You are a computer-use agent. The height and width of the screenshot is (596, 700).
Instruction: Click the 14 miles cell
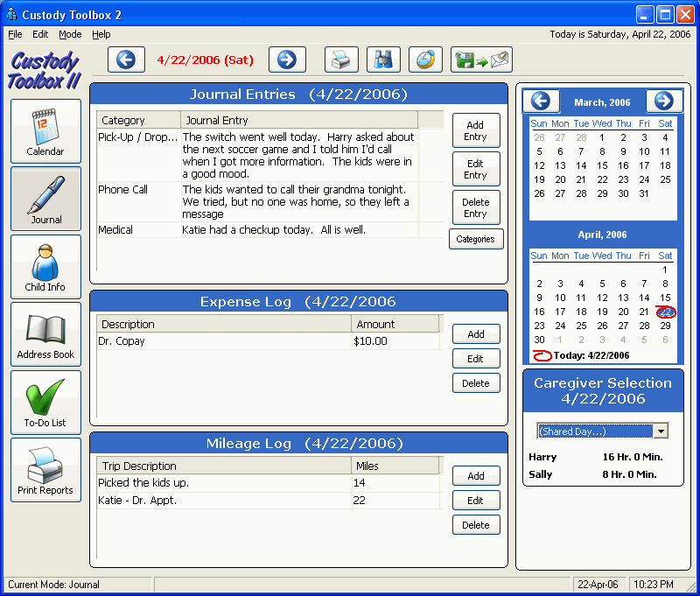[395, 483]
